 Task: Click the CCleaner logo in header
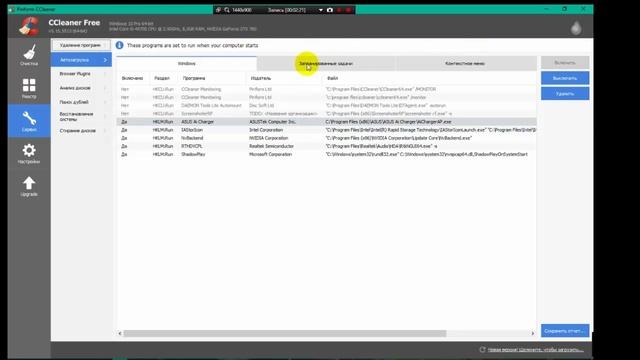click(29, 26)
